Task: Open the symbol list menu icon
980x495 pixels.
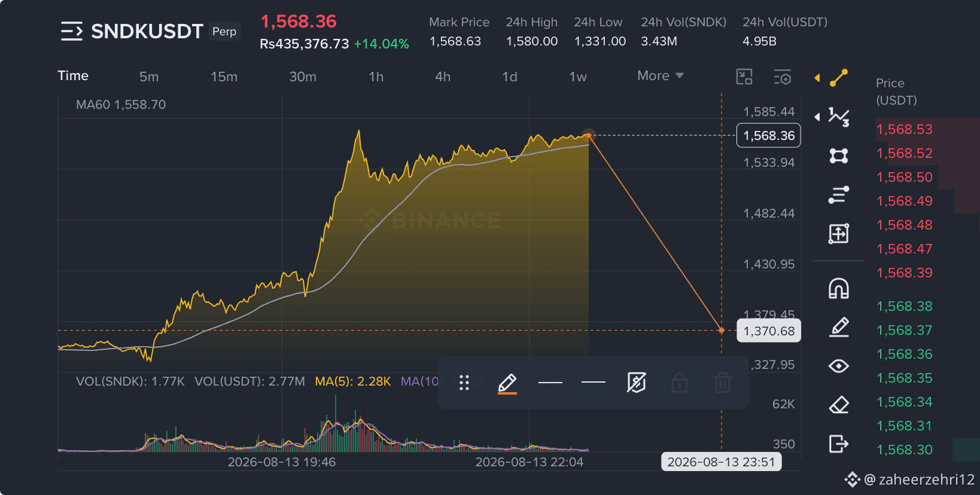Action: [72, 31]
